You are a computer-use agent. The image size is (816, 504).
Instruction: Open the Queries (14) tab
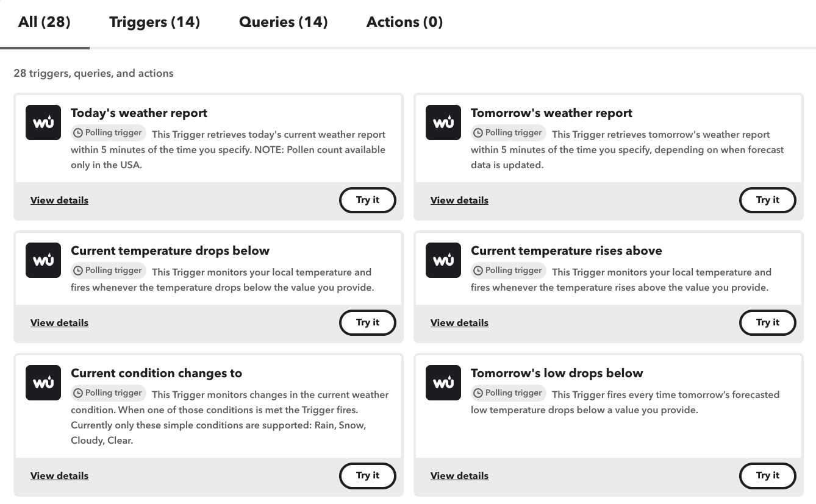pos(283,23)
